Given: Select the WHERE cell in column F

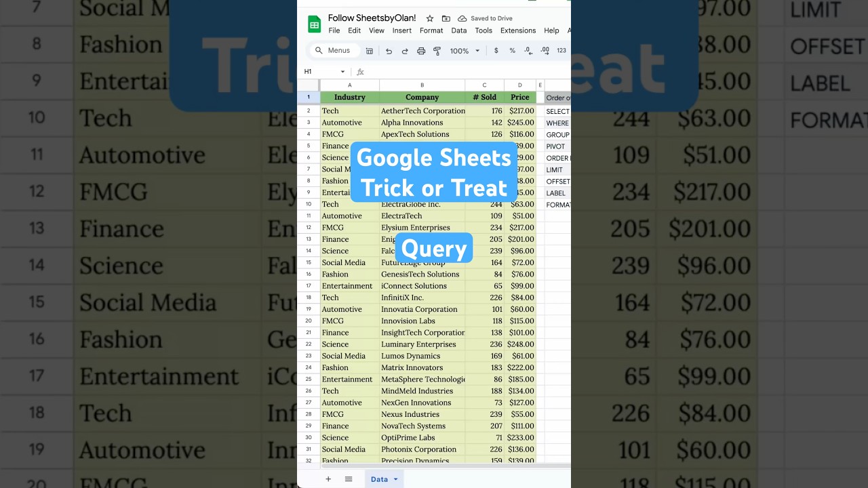Looking at the screenshot, I should click(x=558, y=123).
